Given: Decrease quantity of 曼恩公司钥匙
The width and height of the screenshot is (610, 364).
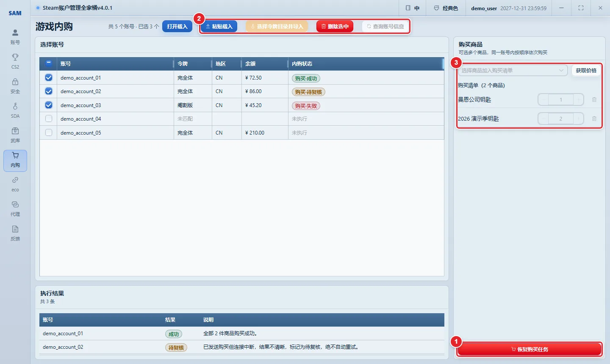Looking at the screenshot, I should pyautogui.click(x=543, y=99).
